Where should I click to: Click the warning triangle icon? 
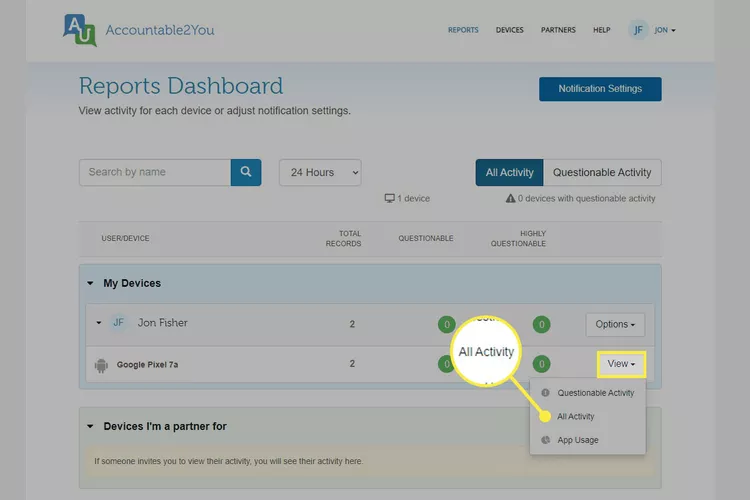[510, 198]
